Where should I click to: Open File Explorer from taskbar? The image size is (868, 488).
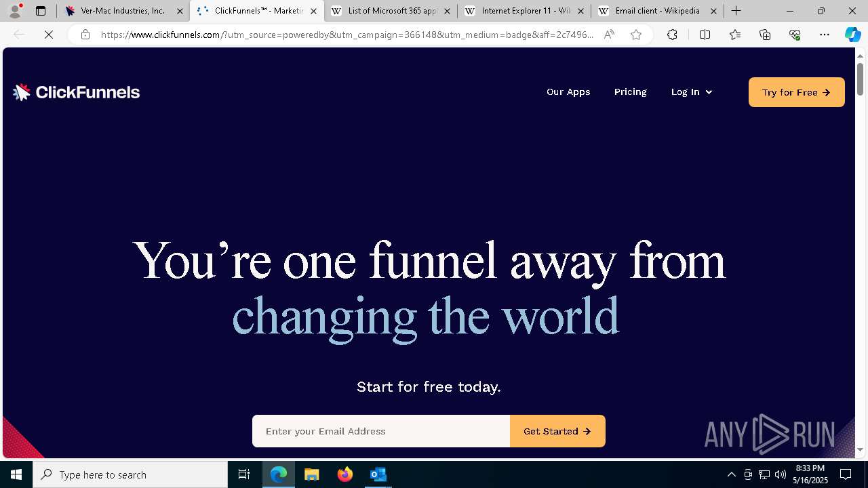click(x=312, y=474)
